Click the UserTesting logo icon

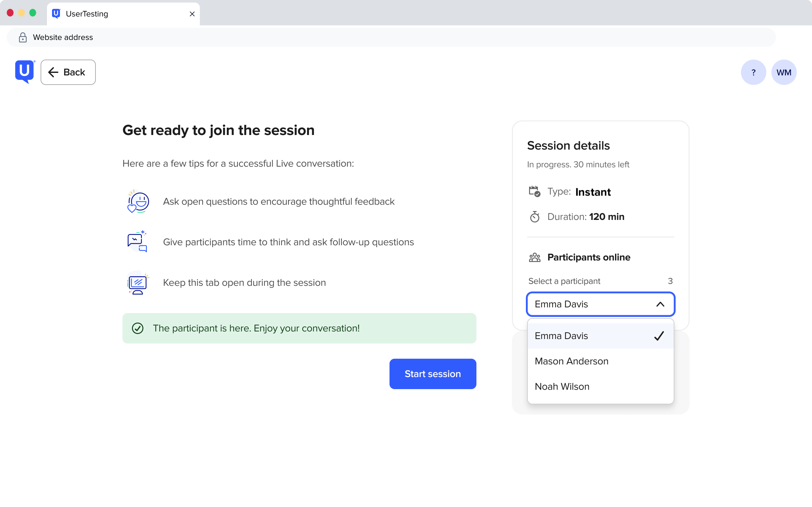[25, 72]
